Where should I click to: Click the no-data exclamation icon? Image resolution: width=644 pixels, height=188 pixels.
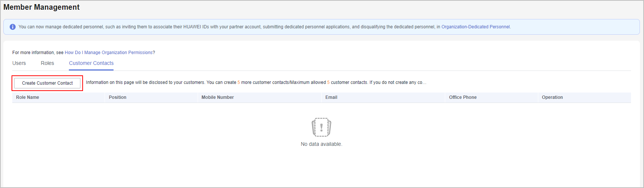[321, 128]
